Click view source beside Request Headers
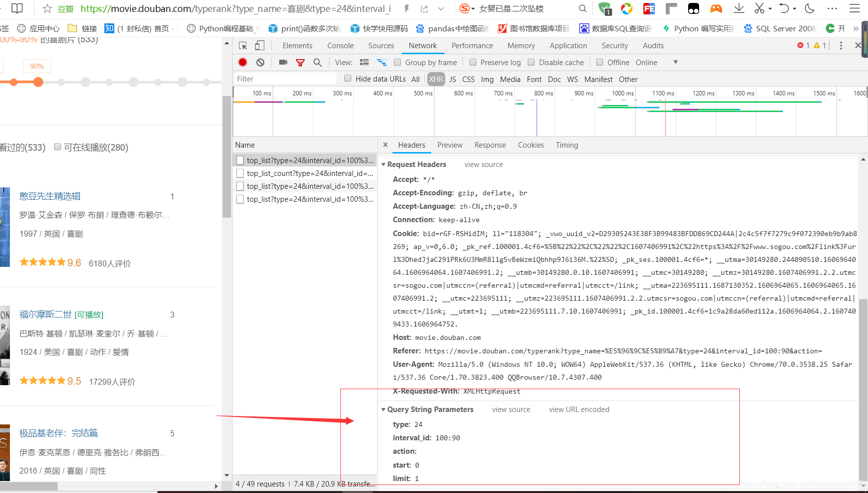This screenshot has height=493, width=868. point(483,164)
